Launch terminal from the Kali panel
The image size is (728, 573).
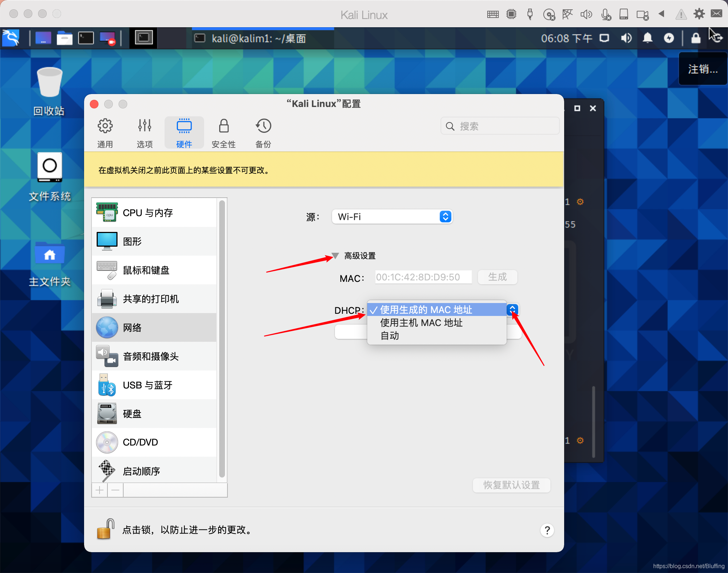point(86,38)
